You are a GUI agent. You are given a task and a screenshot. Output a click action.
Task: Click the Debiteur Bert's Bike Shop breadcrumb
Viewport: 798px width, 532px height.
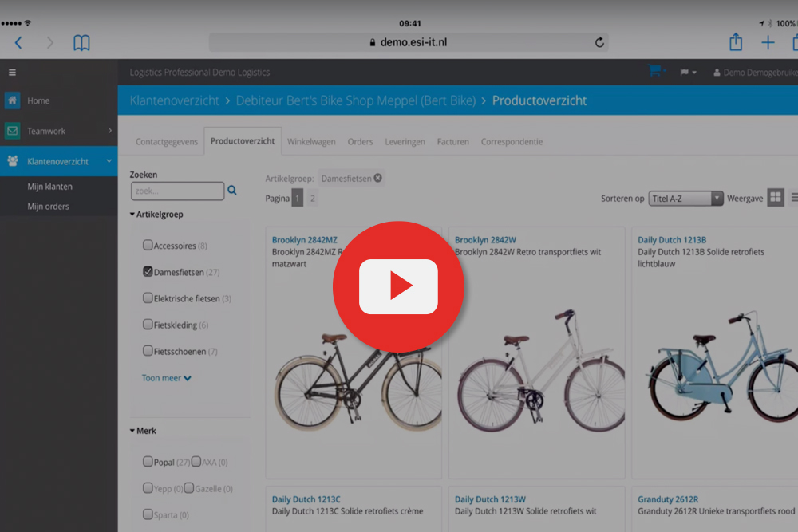coord(356,100)
